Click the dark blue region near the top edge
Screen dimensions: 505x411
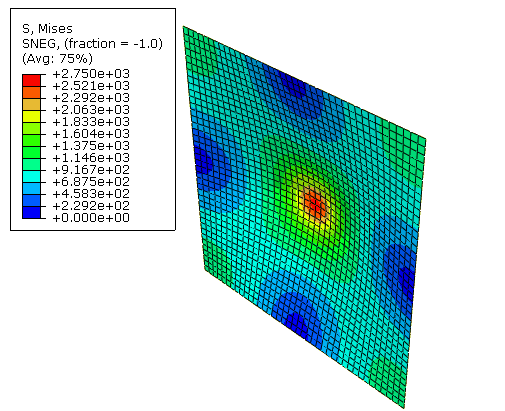point(293,87)
